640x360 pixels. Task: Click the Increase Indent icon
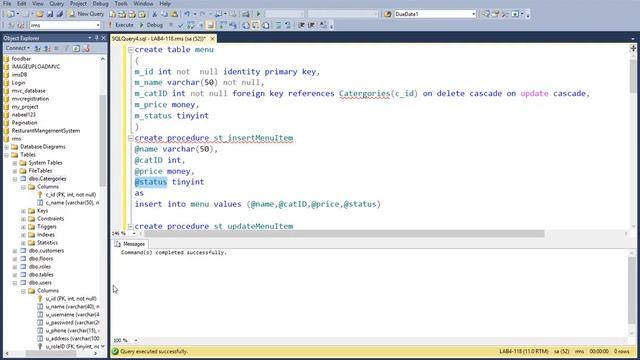tap(311, 25)
